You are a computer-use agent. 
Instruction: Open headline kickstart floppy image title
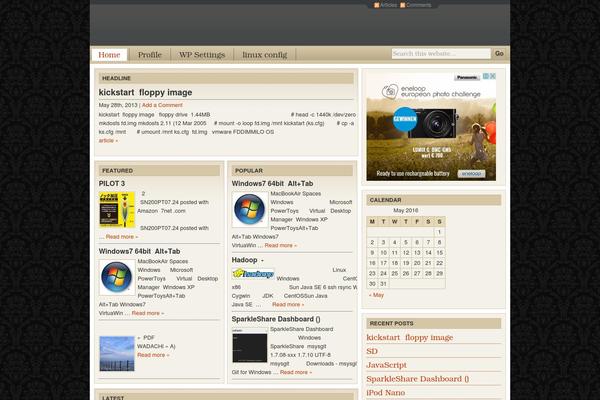click(145, 92)
